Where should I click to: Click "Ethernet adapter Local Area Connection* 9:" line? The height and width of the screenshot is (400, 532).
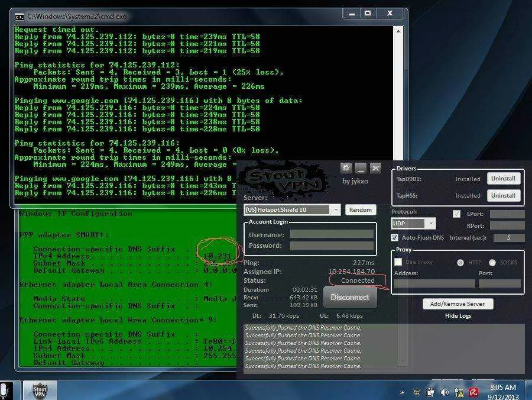pyautogui.click(x=118, y=320)
